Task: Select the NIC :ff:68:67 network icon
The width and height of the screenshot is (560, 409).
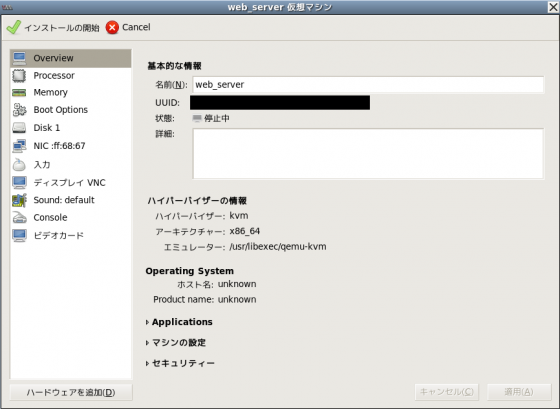Action: (19, 146)
